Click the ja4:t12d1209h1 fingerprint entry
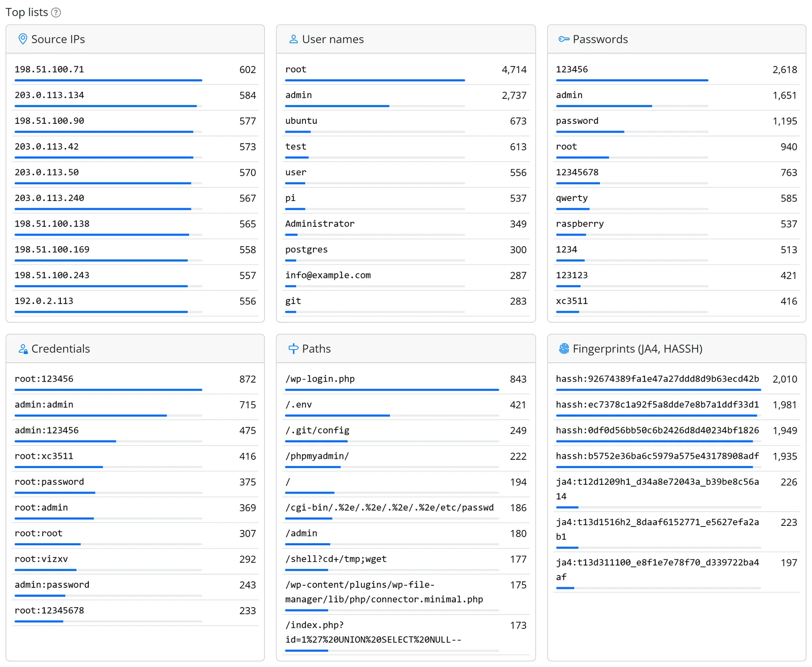The image size is (812, 667). 657,489
